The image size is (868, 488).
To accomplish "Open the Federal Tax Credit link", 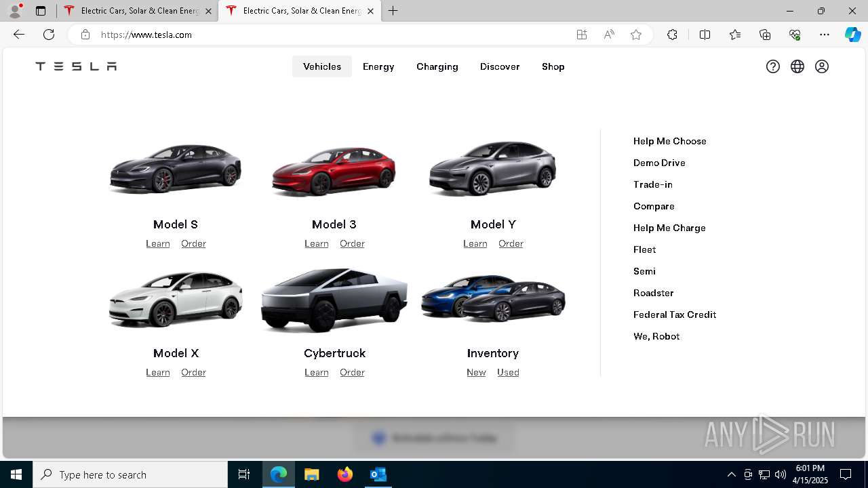I will pyautogui.click(x=675, y=314).
